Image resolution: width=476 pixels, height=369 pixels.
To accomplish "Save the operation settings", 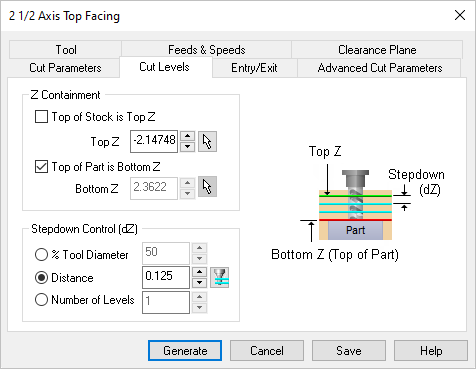I will point(349,351).
